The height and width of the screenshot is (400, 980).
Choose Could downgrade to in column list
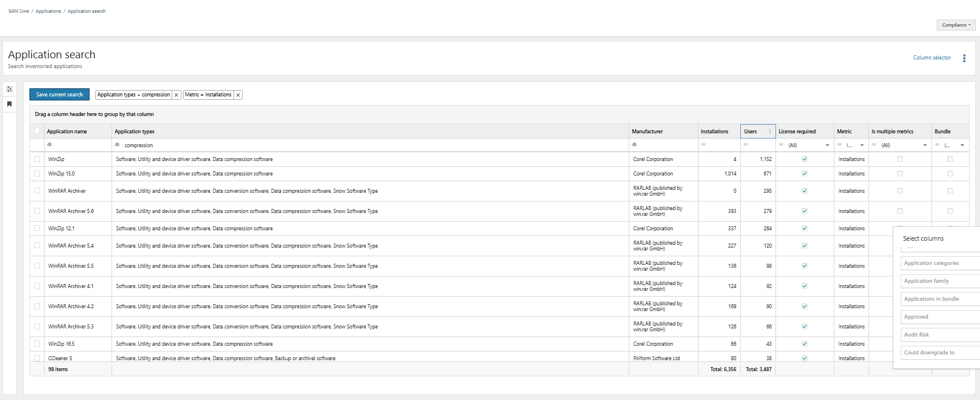[940, 353]
